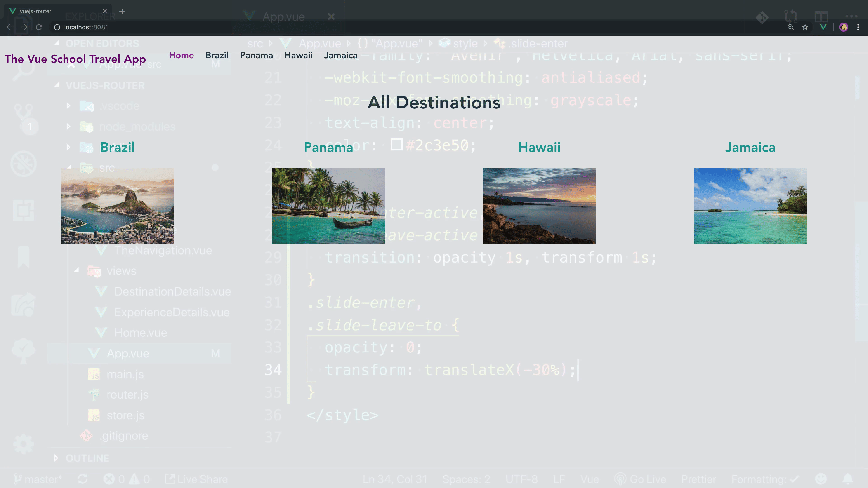Open main.js in VS Code explorer
868x488 pixels.
tap(125, 374)
